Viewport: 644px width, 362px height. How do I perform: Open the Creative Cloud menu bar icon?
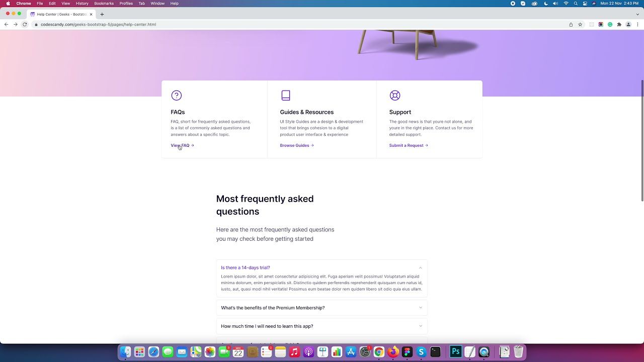pyautogui.click(x=534, y=4)
